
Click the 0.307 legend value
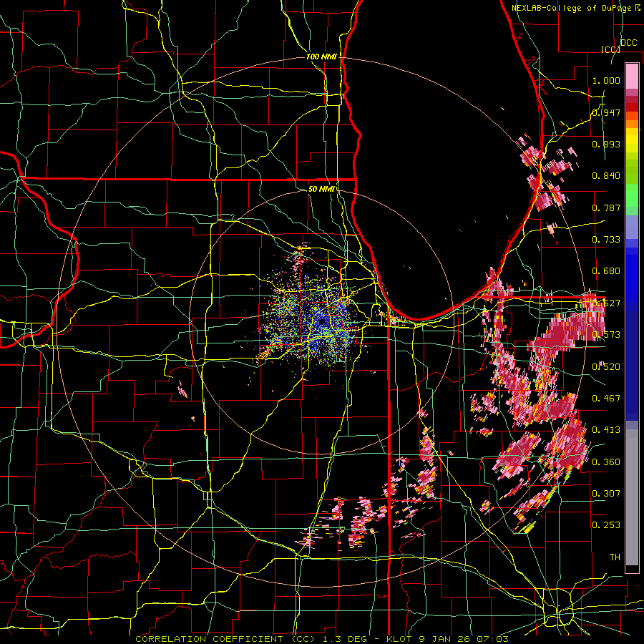[x=606, y=493]
